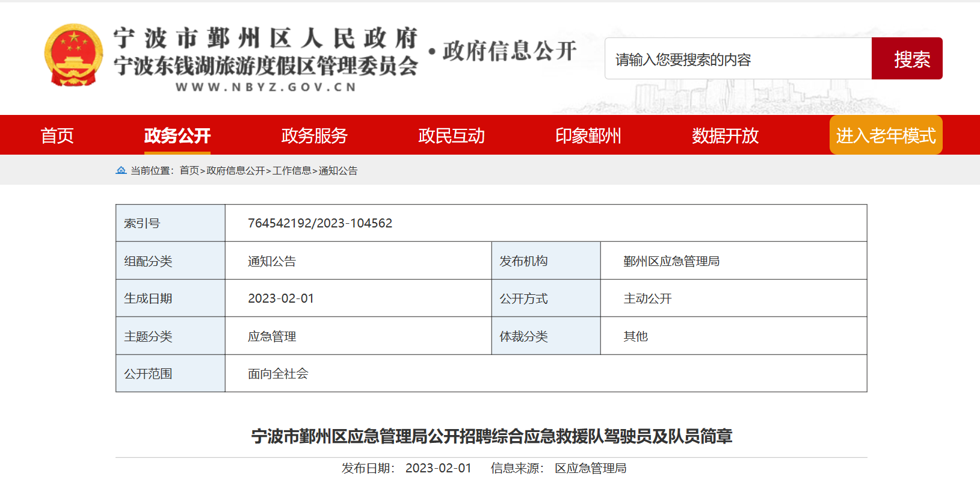
Task: Click the 索引号 label cell
Action: [x=171, y=223]
